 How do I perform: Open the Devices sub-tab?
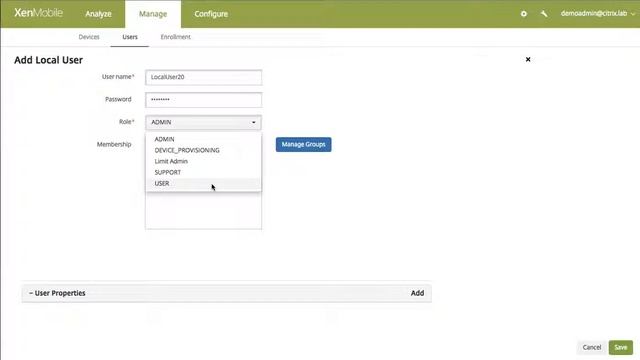[x=89, y=37]
